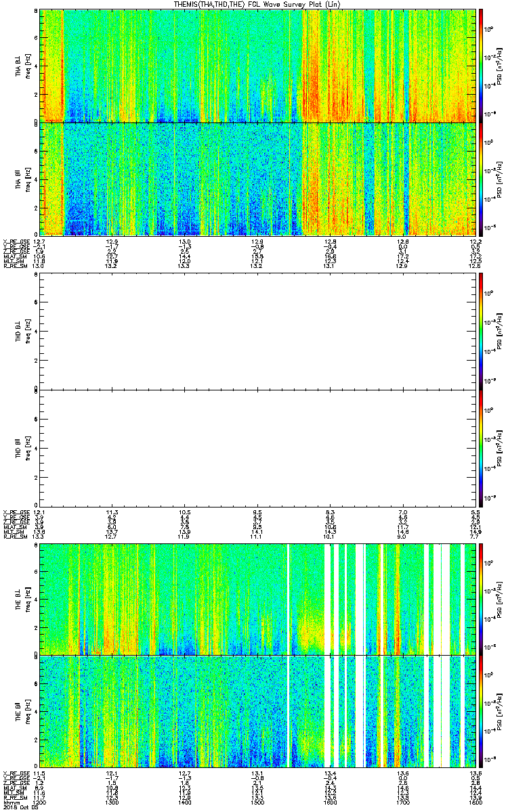This screenshot has height=812, width=508.
Task: Click the THE B-parallel PSD color bar
Action: (x=481, y=712)
